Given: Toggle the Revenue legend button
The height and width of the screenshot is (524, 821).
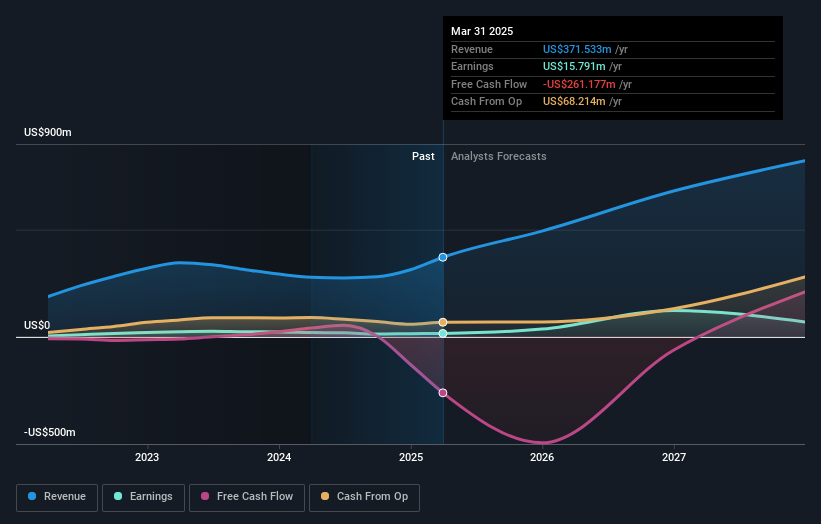Looking at the screenshot, I should click(57, 497).
